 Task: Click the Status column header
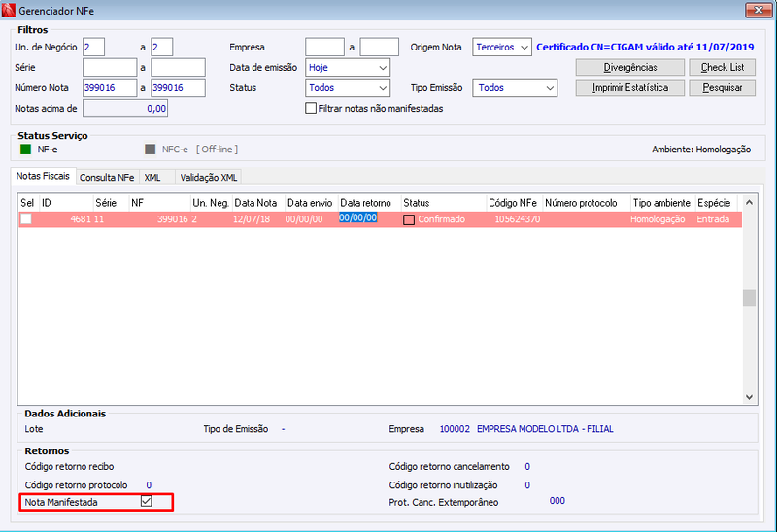[444, 203]
